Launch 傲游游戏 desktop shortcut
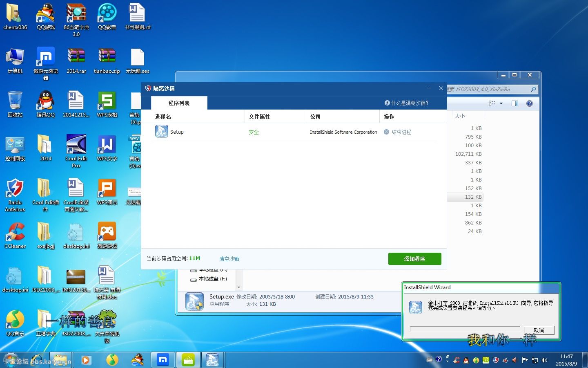Screen dimensions: 588x368 (x=107, y=232)
